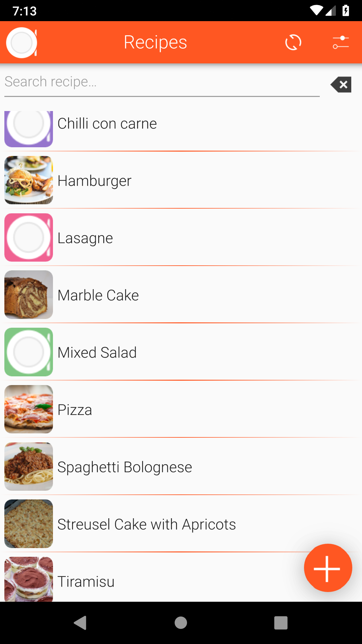
Task: Clear search with the backspace icon
Action: [341, 84]
